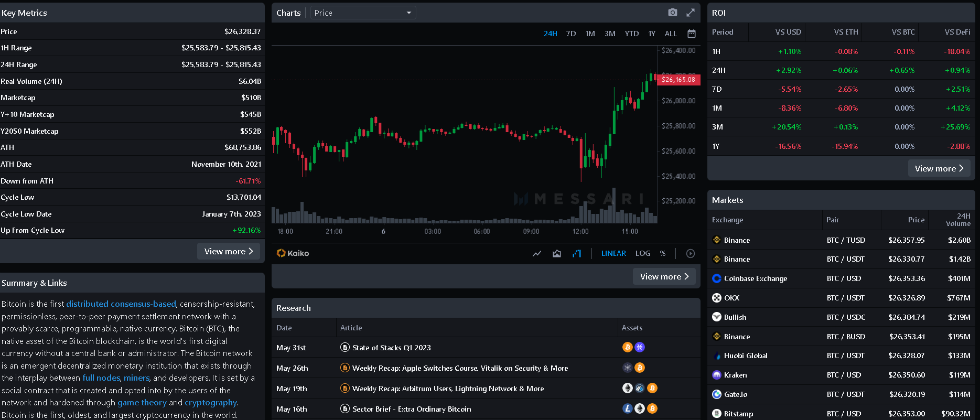Screen dimensions: 980x420
Task: Select the ALL chart timeframe
Action: click(x=671, y=34)
